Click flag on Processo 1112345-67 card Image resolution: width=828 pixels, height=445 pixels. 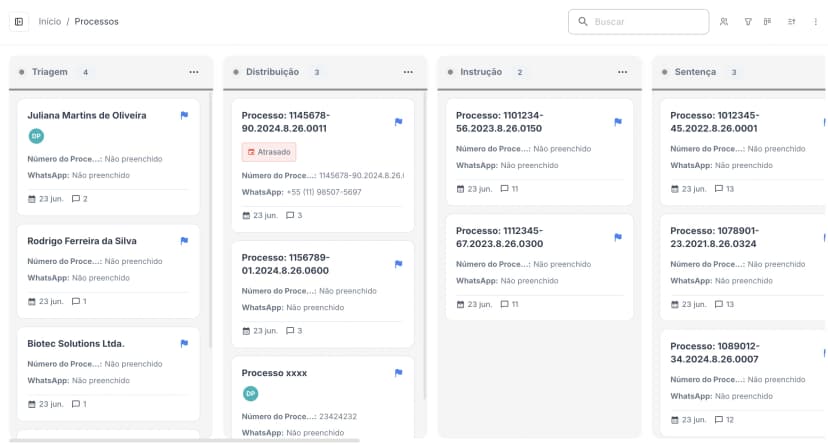(x=618, y=237)
